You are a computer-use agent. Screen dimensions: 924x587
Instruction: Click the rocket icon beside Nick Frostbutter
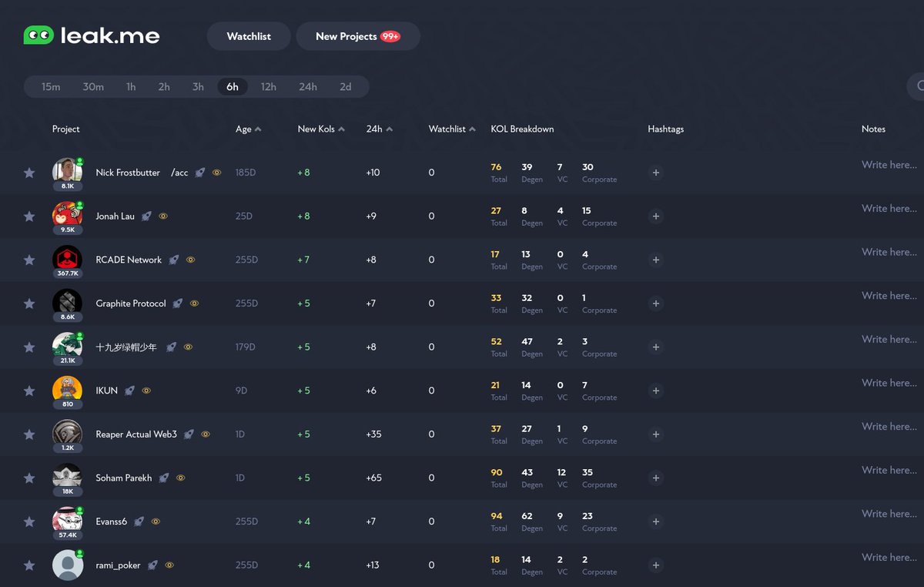pos(202,173)
